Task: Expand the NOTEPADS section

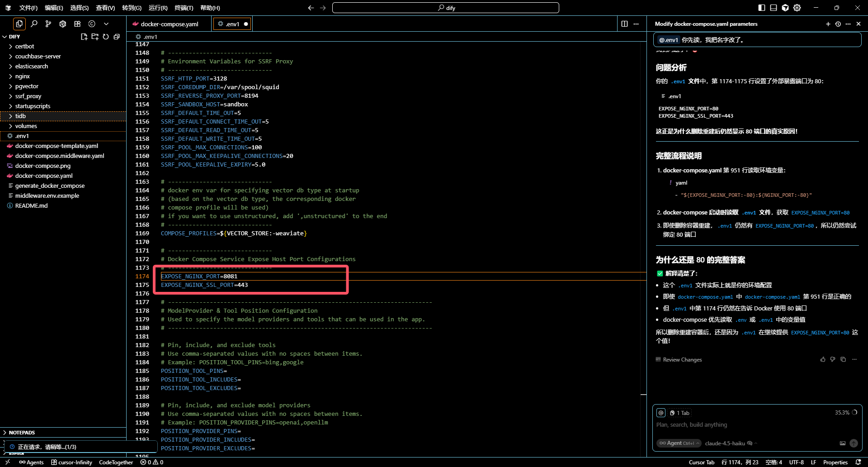Action: click(x=22, y=433)
